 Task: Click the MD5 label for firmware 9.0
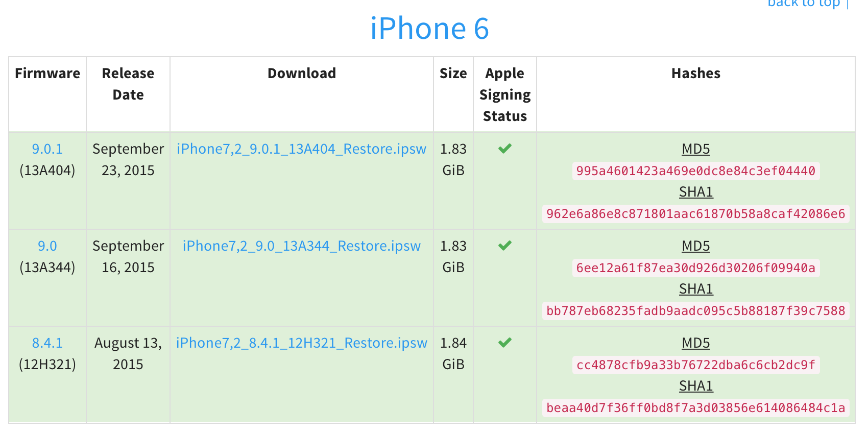tap(696, 246)
